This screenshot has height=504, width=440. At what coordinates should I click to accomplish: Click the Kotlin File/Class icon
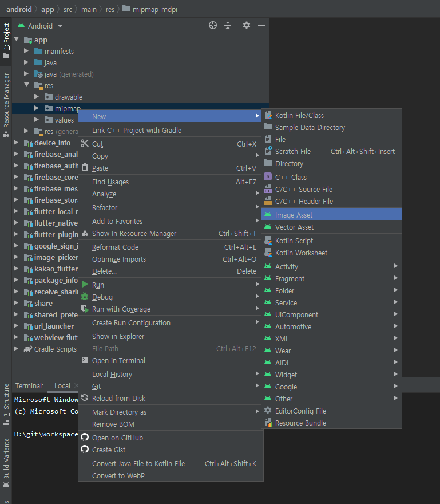tap(268, 115)
